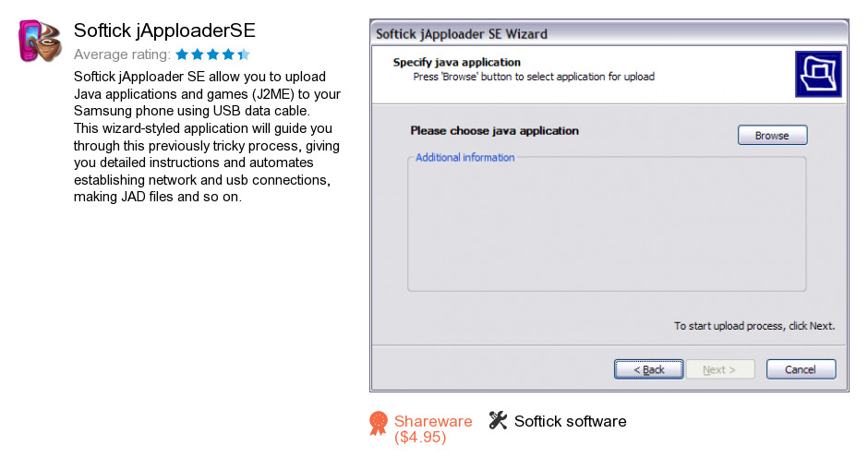The width and height of the screenshot is (868, 470).
Task: Open the Softick software developer link
Action: click(570, 421)
